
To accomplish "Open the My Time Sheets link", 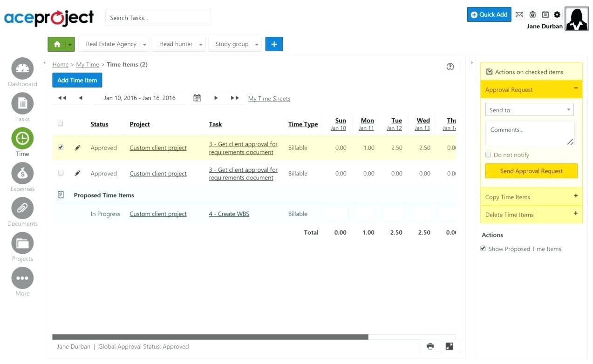I will click(269, 99).
